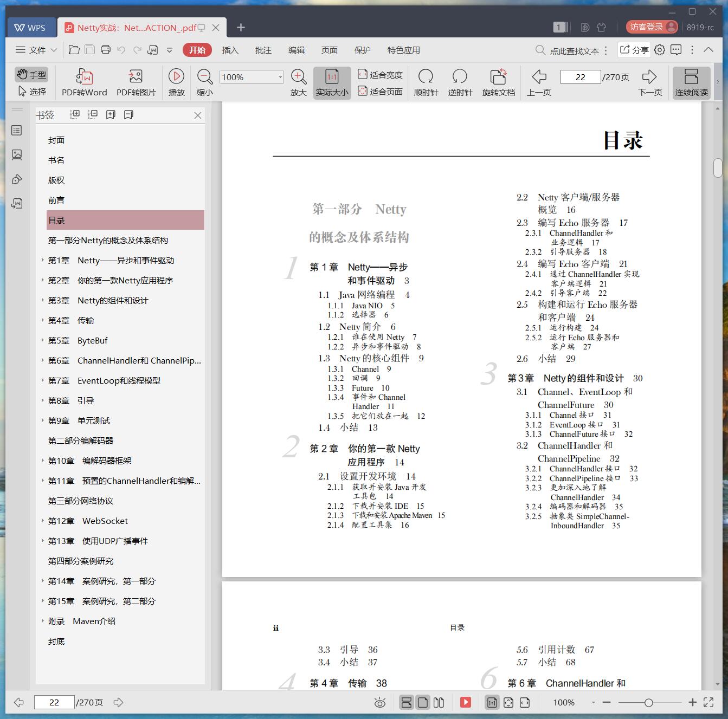Image resolution: width=728 pixels, height=719 pixels.
Task: Open new tab with plus button
Action: 241,27
